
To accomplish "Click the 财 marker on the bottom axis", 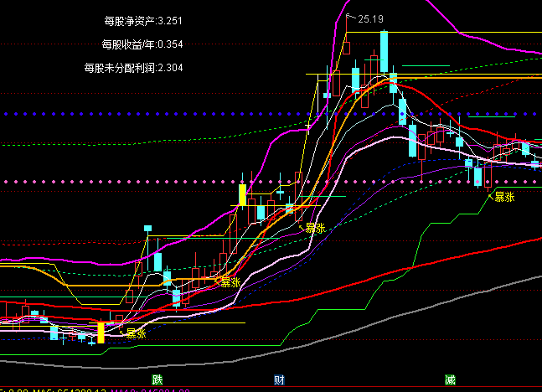I will (279, 380).
